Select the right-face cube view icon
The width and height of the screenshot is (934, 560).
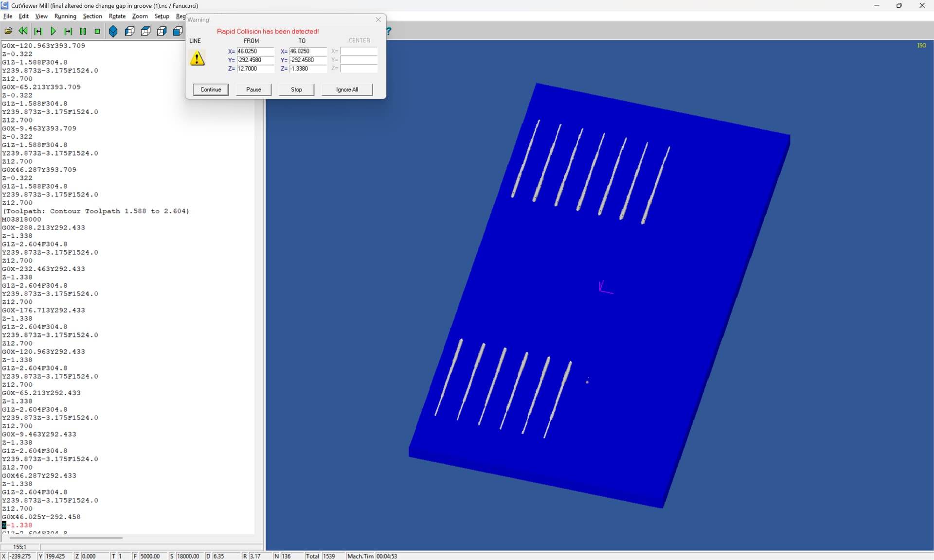(162, 31)
